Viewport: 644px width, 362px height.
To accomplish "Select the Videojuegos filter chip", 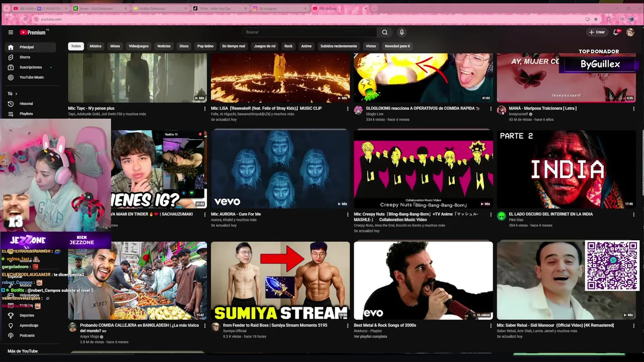I will coord(138,46).
